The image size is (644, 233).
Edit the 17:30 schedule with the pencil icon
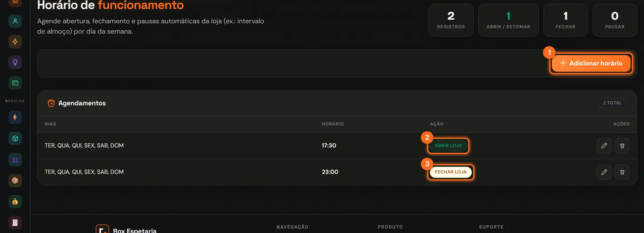click(x=604, y=146)
